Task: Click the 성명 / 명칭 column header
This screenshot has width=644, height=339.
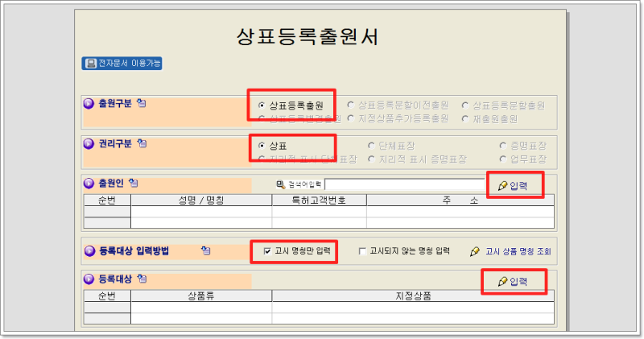Action: click(201, 201)
